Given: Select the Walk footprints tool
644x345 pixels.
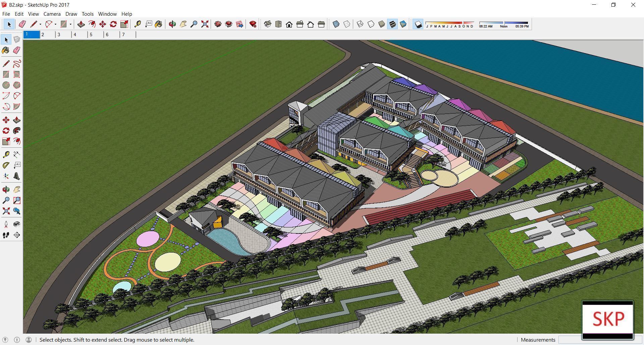Looking at the screenshot, I should coord(6,235).
